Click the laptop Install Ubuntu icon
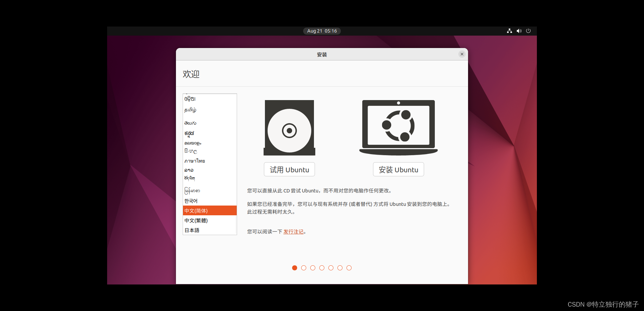This screenshot has width=644, height=311. pyautogui.click(x=399, y=128)
